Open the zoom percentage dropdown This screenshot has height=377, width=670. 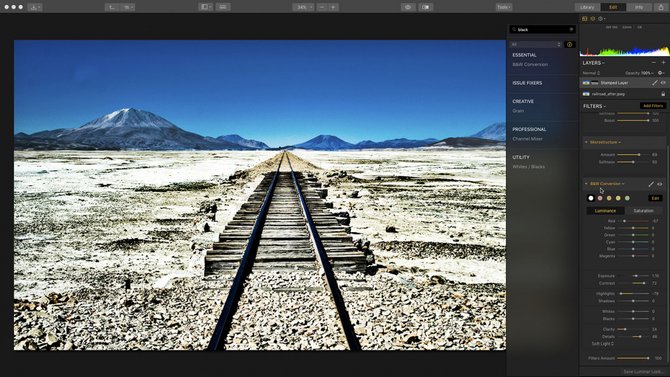coord(303,7)
